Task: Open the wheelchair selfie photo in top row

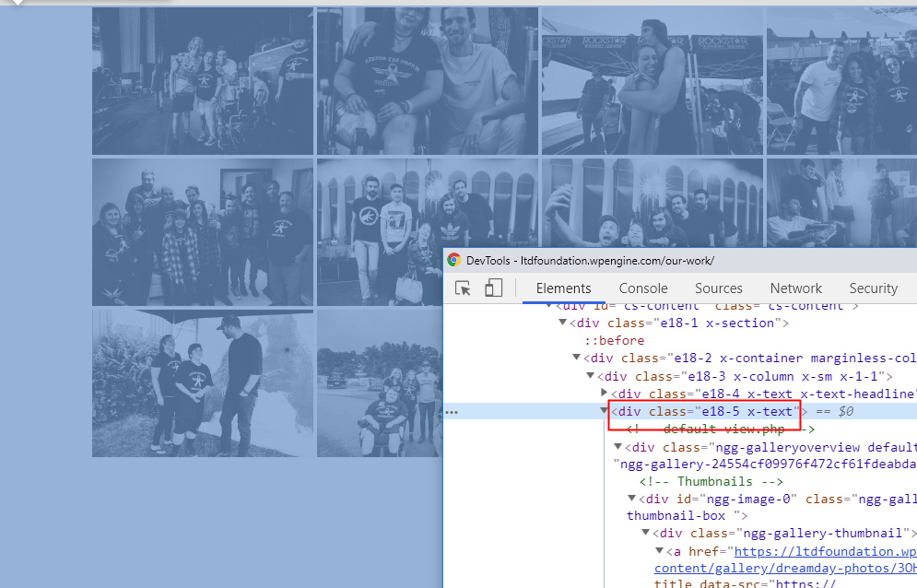Action: [x=428, y=81]
